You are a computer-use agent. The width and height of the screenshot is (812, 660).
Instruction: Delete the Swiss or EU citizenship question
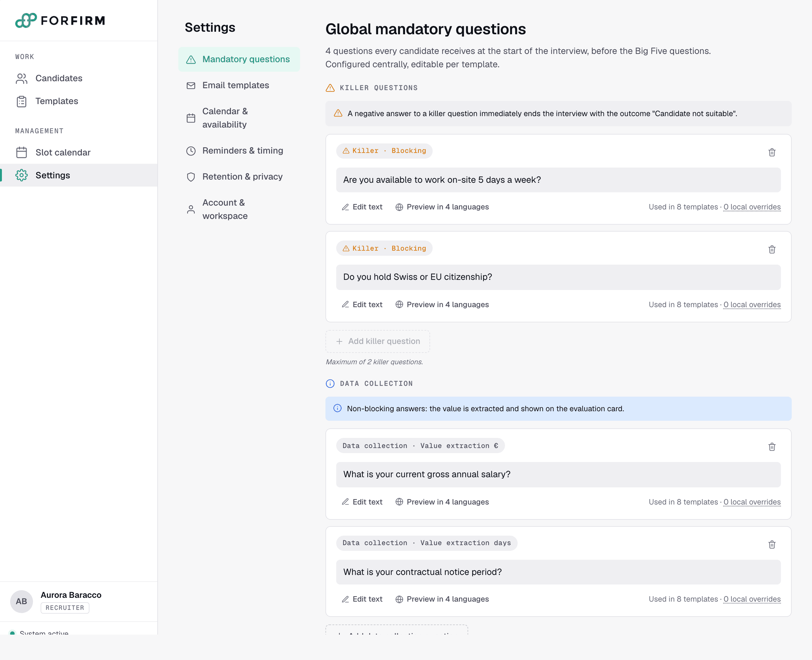(x=772, y=250)
